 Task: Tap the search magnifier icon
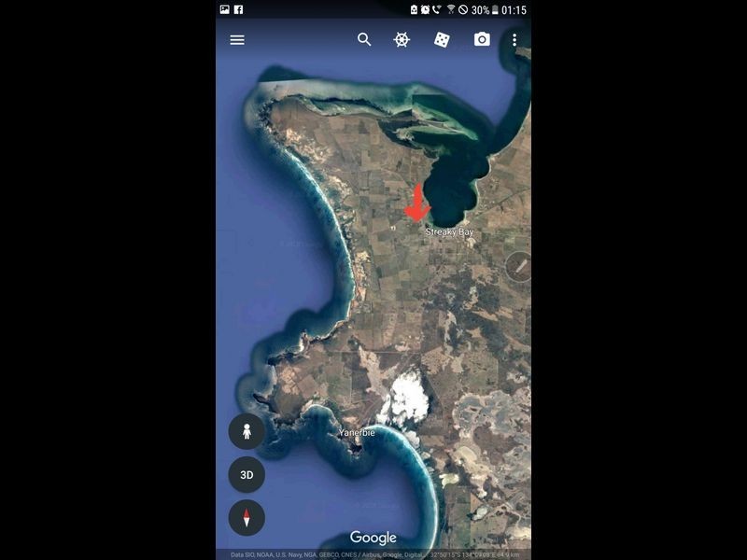364,39
